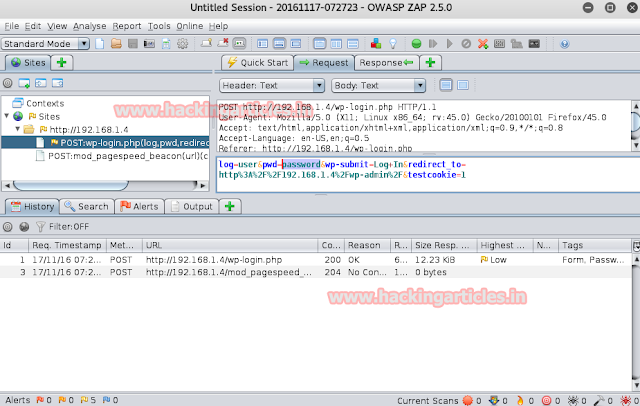The width and height of the screenshot is (640, 406).
Task: Switch to the Quick Start tab
Action: click(258, 62)
